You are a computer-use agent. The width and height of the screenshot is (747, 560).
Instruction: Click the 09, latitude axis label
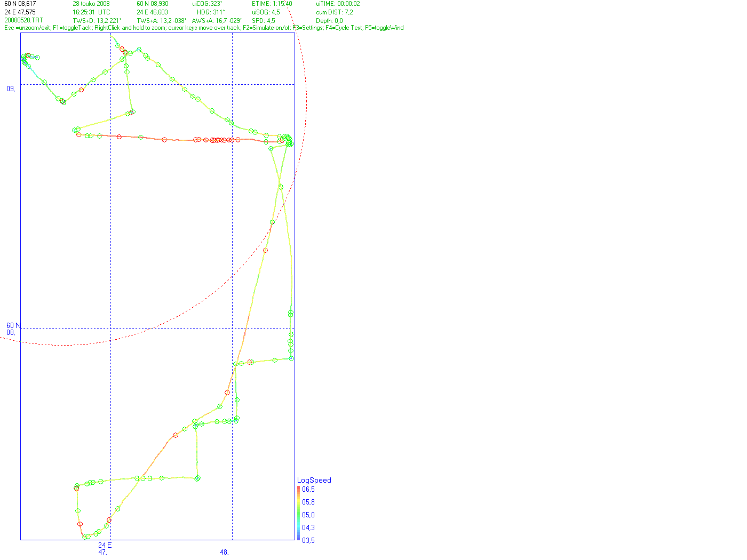[x=11, y=89]
